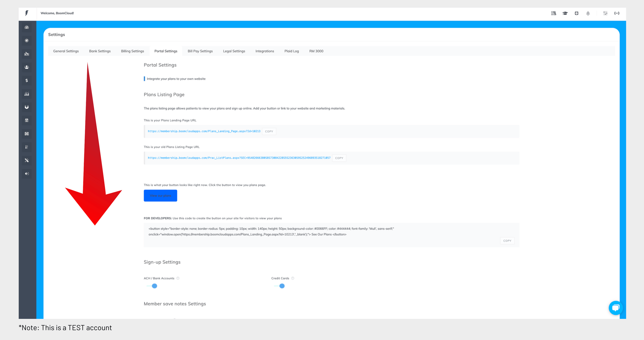Open the tools wrench icon in sidebar
The image size is (644, 340).
[27, 160]
